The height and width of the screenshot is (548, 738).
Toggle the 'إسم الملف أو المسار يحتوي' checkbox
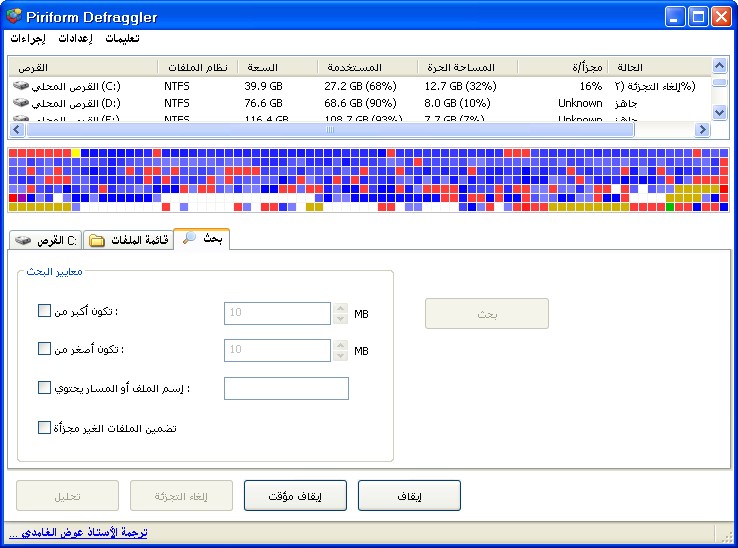pyautogui.click(x=44, y=387)
